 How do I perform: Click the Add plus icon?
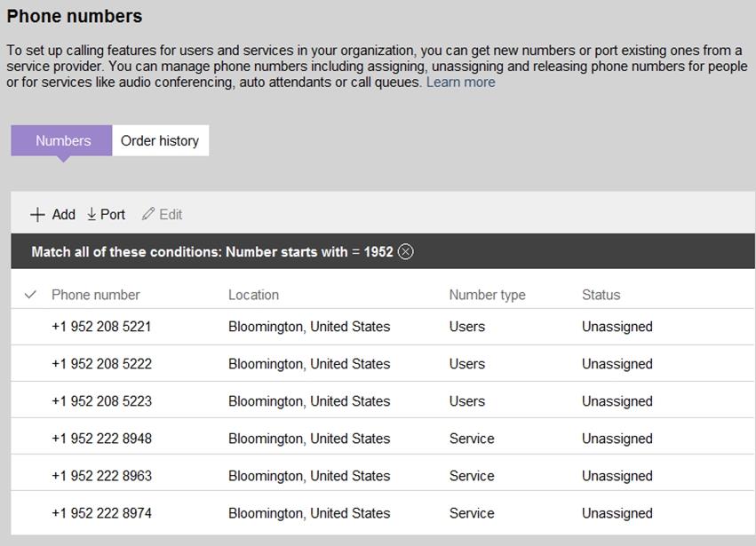click(37, 215)
